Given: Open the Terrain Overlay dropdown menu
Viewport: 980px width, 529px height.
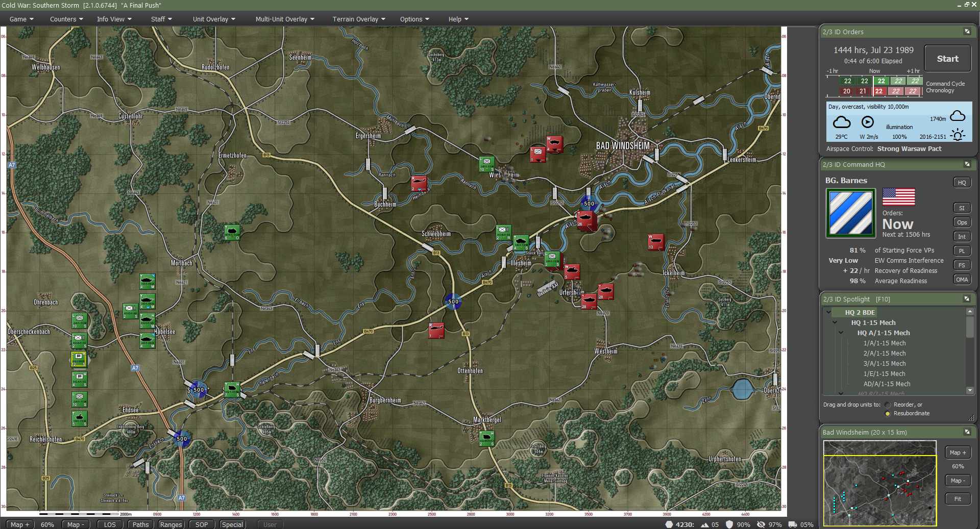Looking at the screenshot, I should click(x=359, y=19).
